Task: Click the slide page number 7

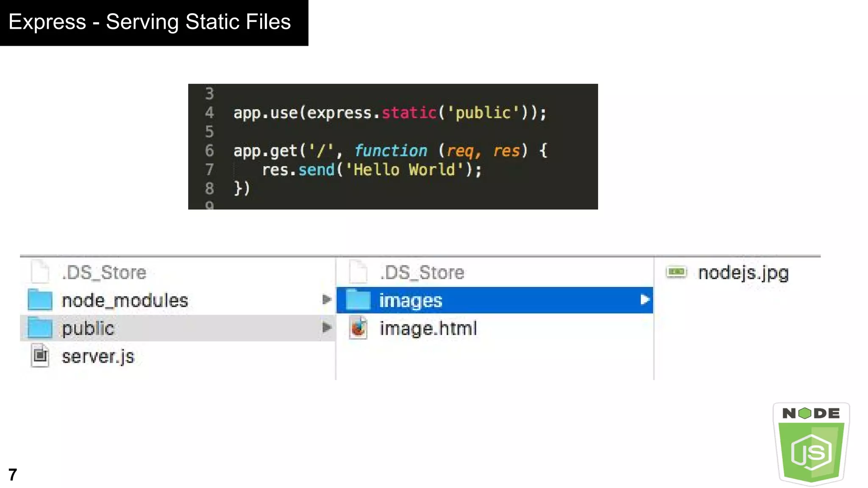Action: (x=13, y=474)
